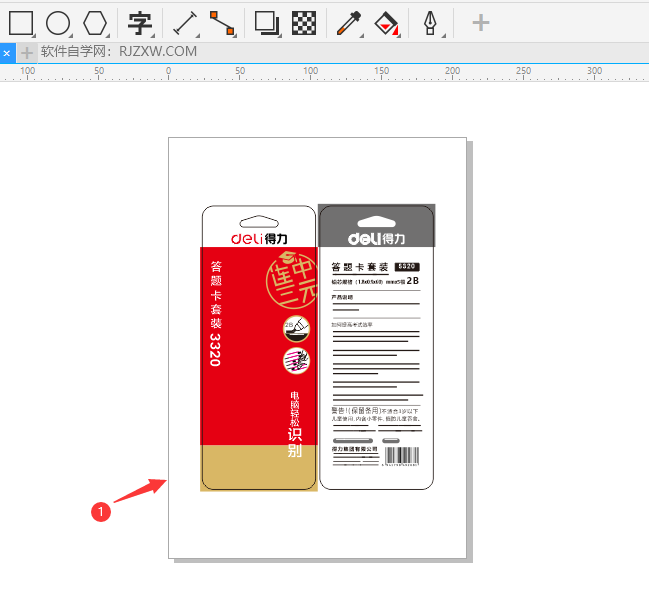
Task: Select the Rectangle tool
Action: point(21,23)
